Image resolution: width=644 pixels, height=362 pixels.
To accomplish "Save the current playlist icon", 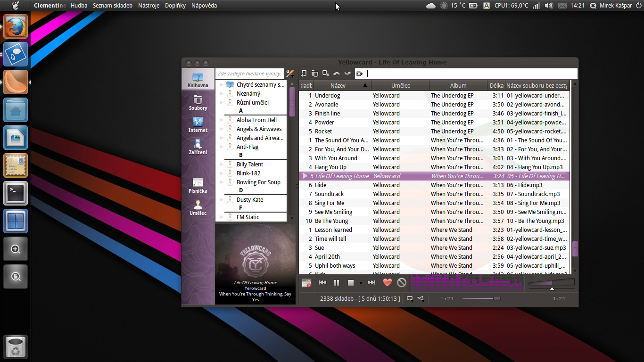I will [x=326, y=74].
